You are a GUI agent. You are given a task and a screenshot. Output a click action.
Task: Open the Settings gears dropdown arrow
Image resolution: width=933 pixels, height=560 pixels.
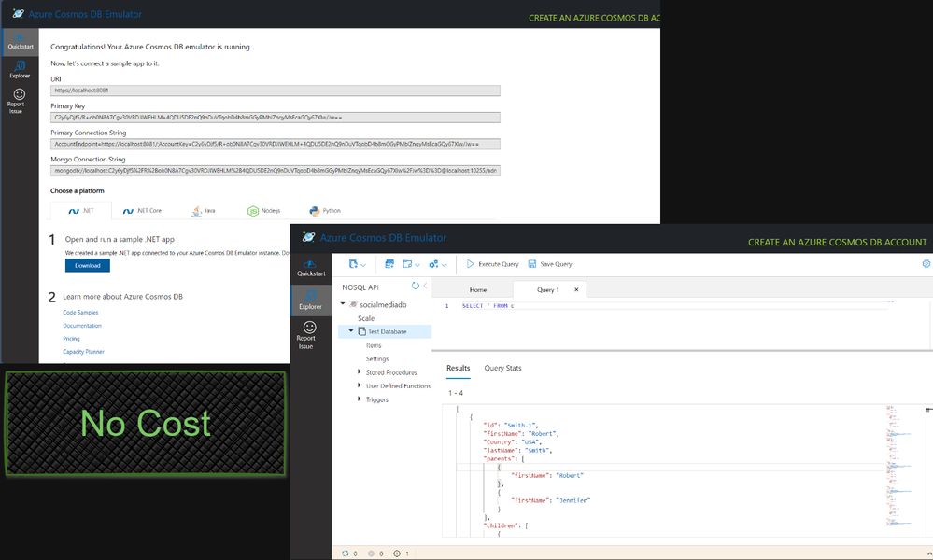tap(444, 265)
